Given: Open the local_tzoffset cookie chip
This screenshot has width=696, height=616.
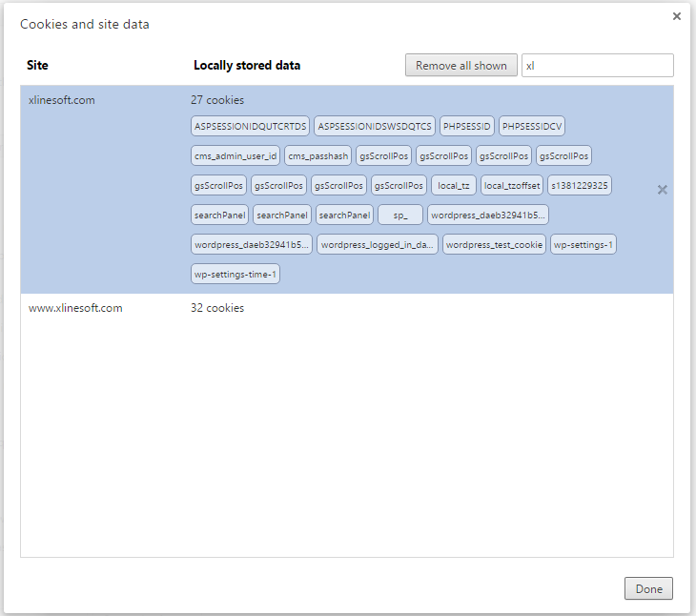Looking at the screenshot, I should 512,186.
